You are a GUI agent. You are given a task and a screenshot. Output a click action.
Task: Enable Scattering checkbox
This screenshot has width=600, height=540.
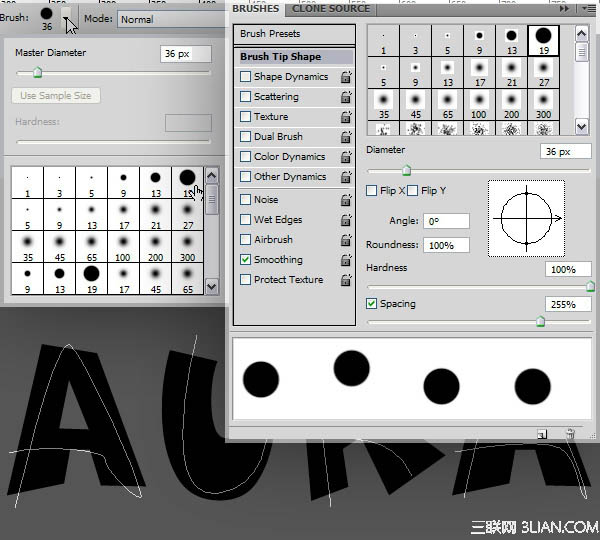coord(245,96)
